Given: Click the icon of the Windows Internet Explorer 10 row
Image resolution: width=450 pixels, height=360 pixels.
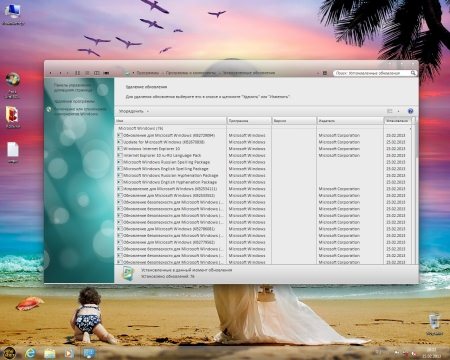Looking at the screenshot, I should pyautogui.click(x=120, y=149).
